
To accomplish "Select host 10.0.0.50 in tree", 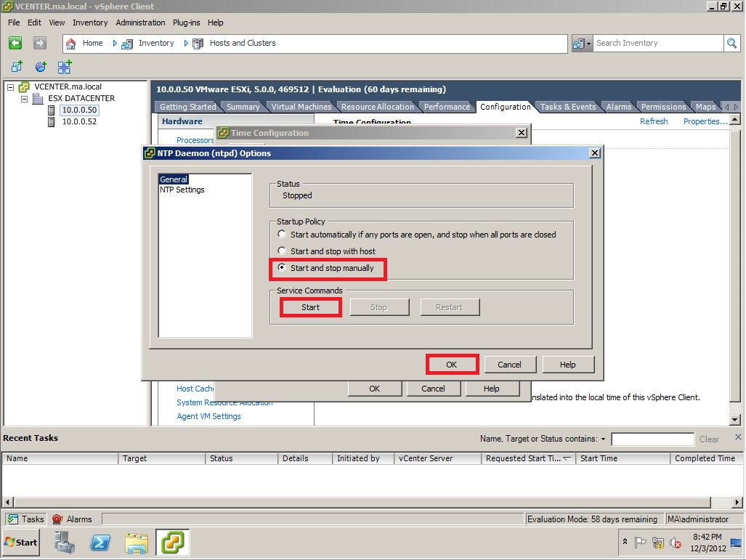I will [79, 110].
